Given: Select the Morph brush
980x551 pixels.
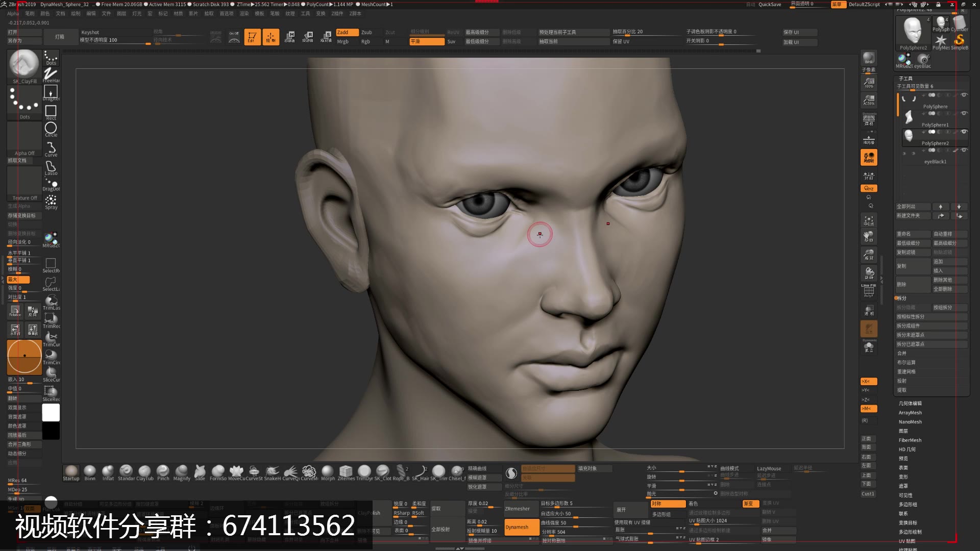Looking at the screenshot, I should coord(327,470).
